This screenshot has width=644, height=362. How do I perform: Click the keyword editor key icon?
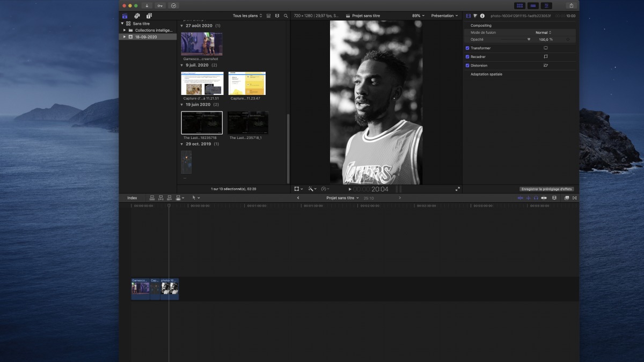(x=160, y=5)
